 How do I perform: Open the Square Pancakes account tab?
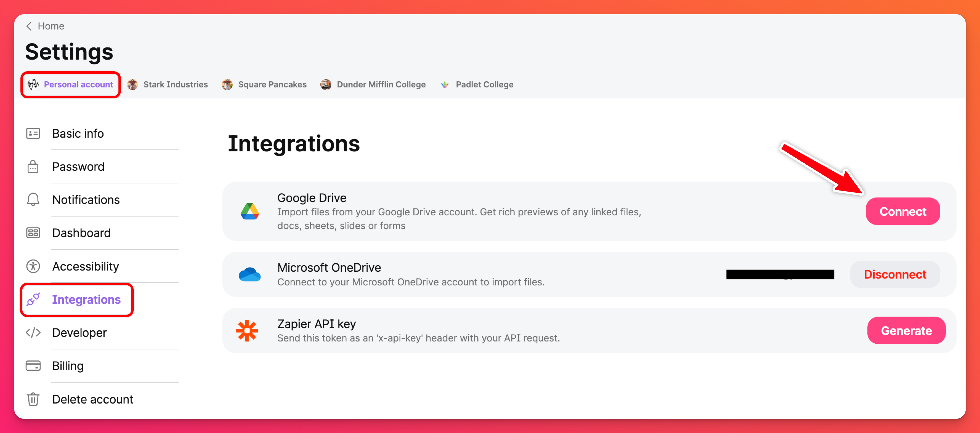pyautogui.click(x=265, y=84)
